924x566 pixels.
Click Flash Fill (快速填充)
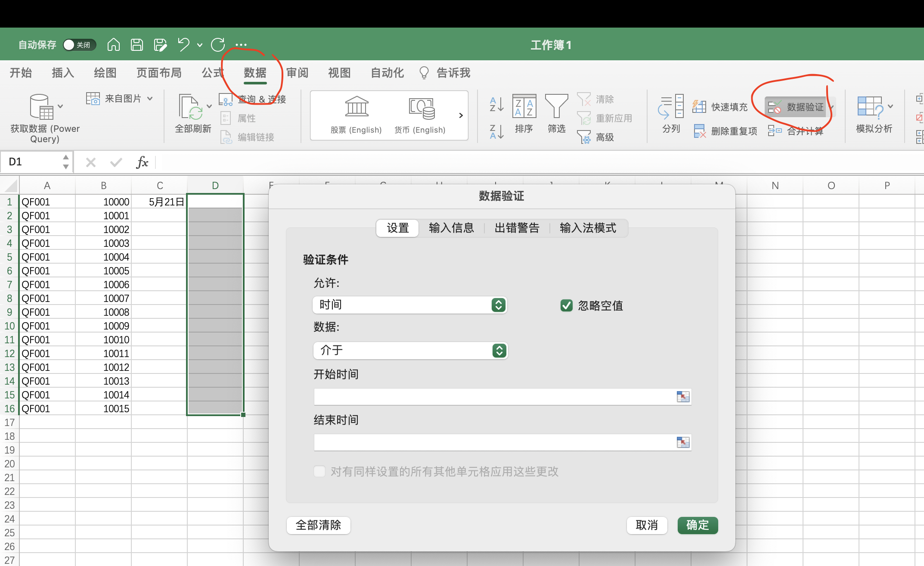point(720,106)
